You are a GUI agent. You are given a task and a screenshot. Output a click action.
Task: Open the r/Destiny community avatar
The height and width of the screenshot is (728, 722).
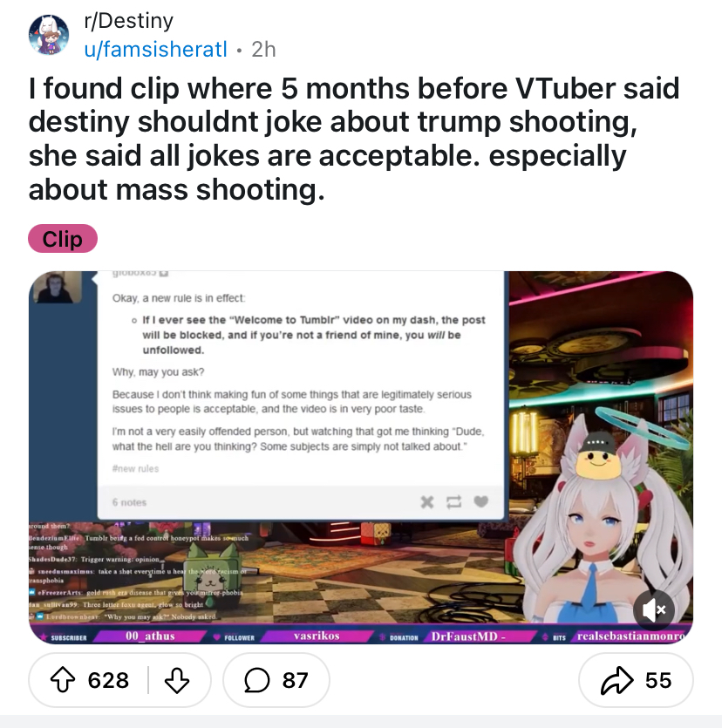49,35
